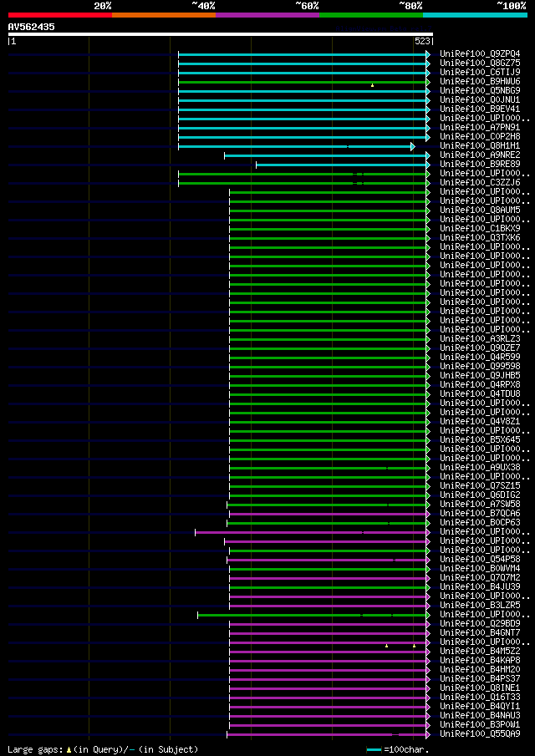Click the cyan alignment bar for A9NRE2
This screenshot has height=756, width=535.
point(326,155)
